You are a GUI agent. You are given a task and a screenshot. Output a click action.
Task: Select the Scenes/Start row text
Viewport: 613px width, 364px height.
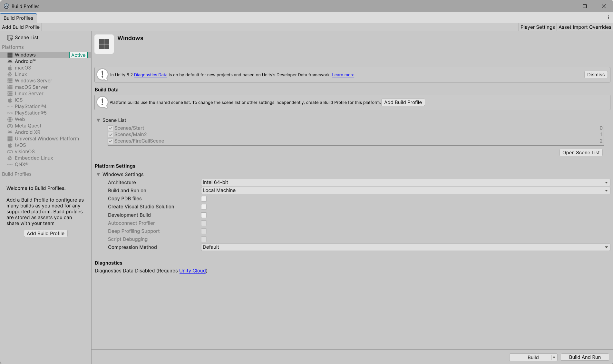pos(129,128)
